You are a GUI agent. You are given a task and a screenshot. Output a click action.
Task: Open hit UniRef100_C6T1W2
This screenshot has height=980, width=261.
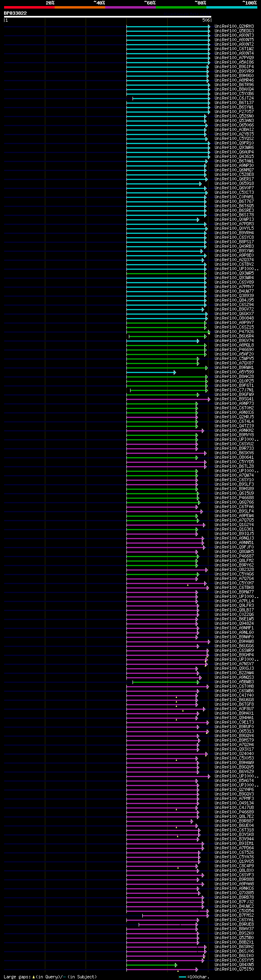[234, 49]
